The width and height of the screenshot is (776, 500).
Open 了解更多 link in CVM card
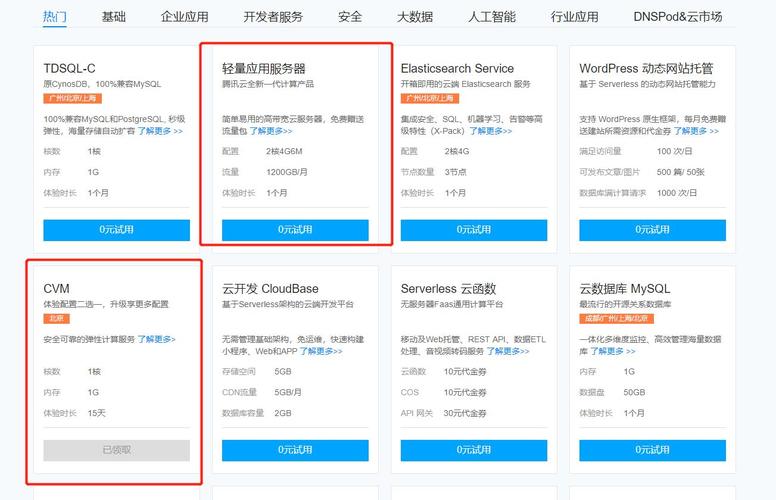(156, 340)
